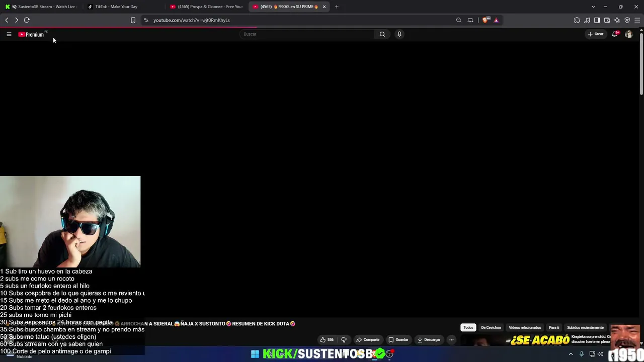The height and width of the screenshot is (362, 644).
Task: Click the taskbar microphone tray icon
Action: tap(582, 354)
